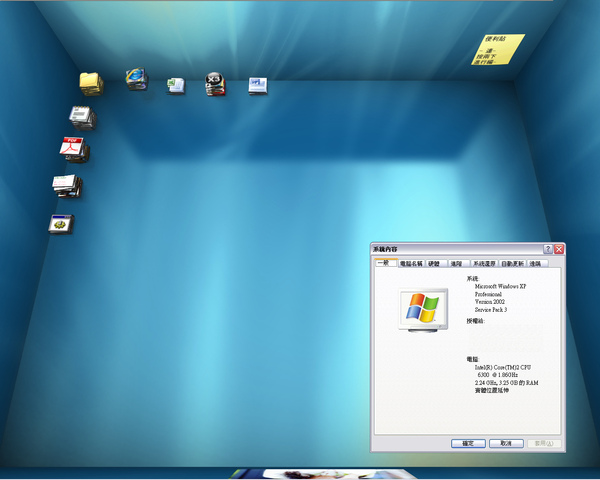The height and width of the screenshot is (480, 600).
Task: Open the gear batch-file program icon
Action: [61, 224]
